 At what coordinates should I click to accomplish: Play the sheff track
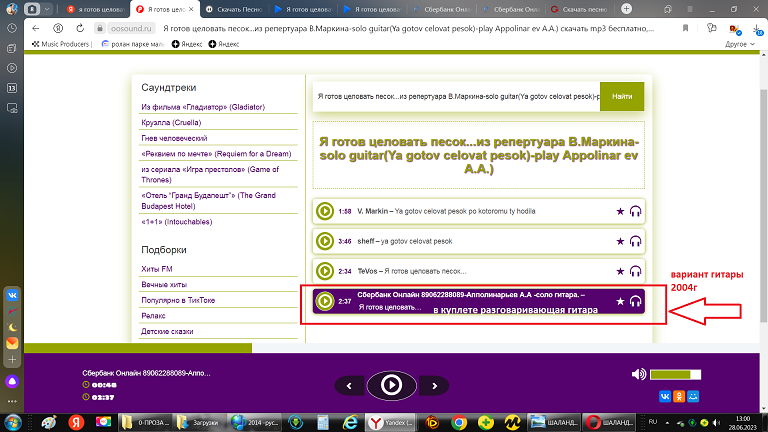tap(324, 241)
